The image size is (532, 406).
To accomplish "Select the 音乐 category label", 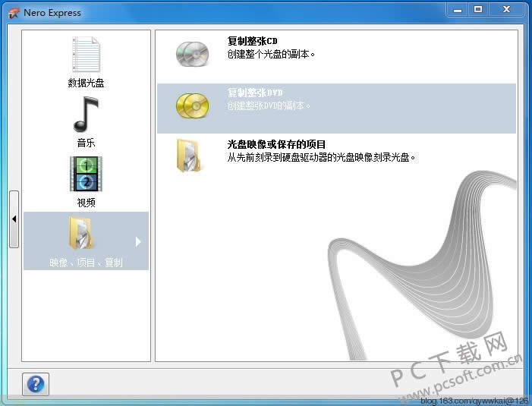I will tap(86, 143).
